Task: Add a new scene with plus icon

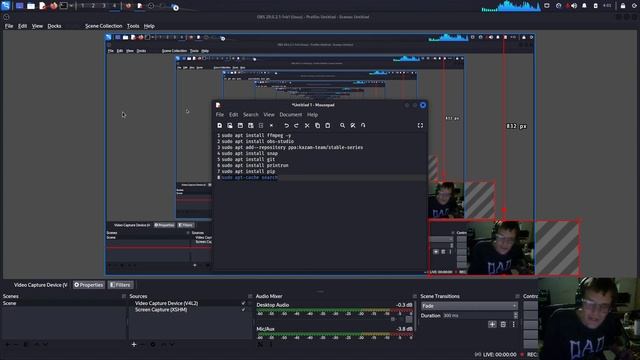Action: (x=7, y=344)
